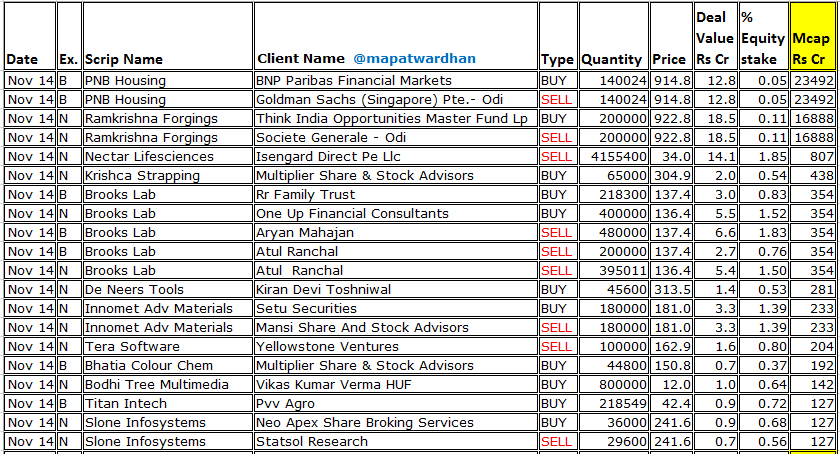Select the BNP Paribas Financial Markets cell
The height and width of the screenshot is (454, 840).
pyautogui.click(x=396, y=80)
